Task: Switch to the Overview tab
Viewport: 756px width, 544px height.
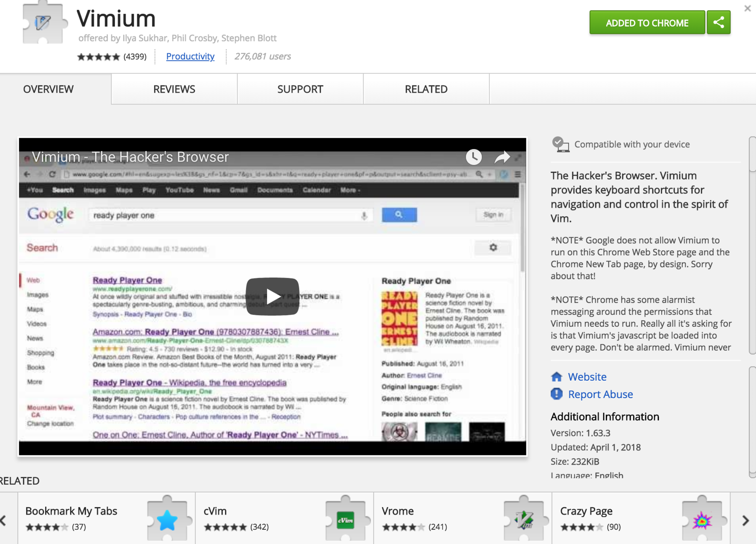Action: (x=48, y=89)
